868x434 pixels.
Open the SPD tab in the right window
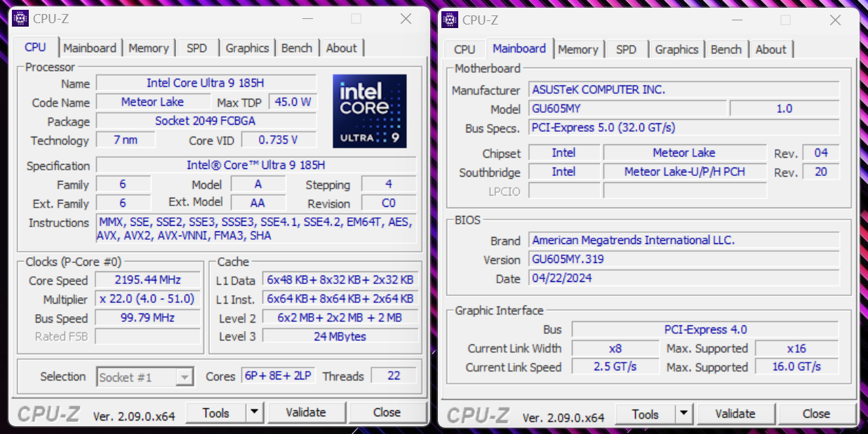pyautogui.click(x=626, y=50)
